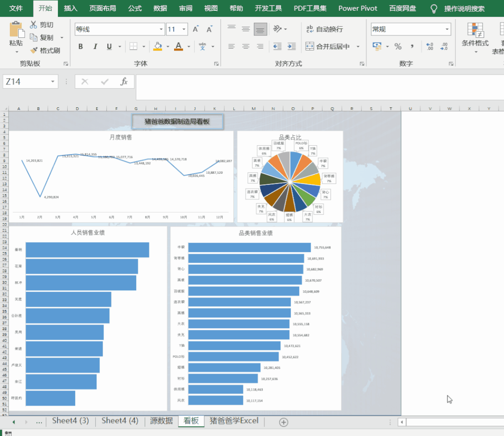Expand Merge & Center options arrow
504x436 pixels.
(x=358, y=46)
